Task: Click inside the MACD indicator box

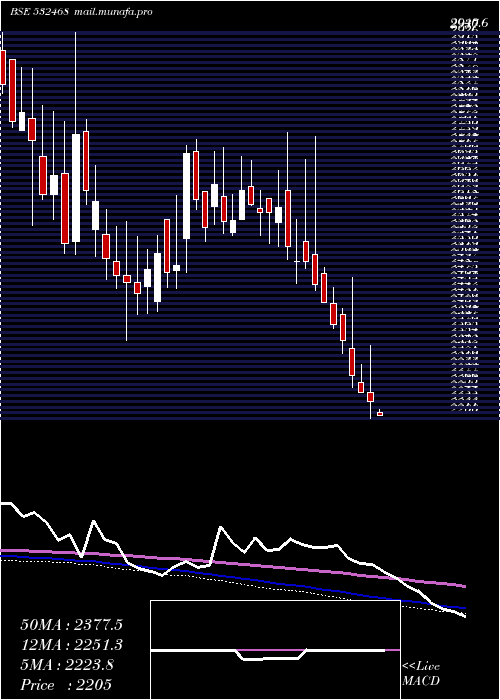Action: 275,650
